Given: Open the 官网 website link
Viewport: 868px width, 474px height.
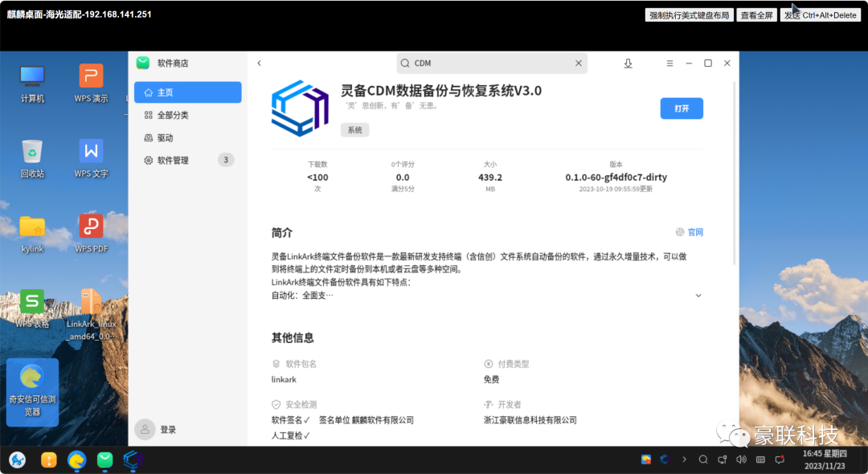Looking at the screenshot, I should (x=690, y=232).
